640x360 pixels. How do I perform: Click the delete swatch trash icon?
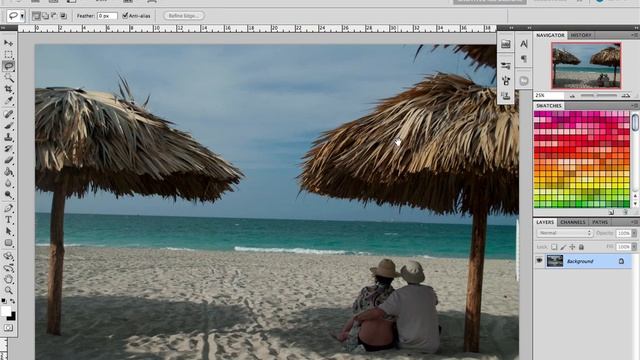pyautogui.click(x=625, y=212)
